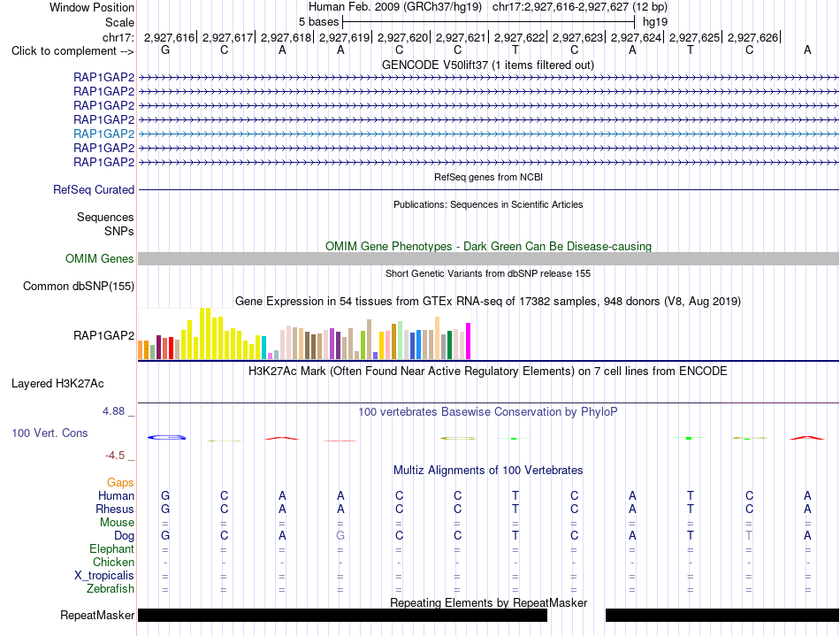
Task: Click the red A logo at right of PhyloP
Action: coord(806,438)
